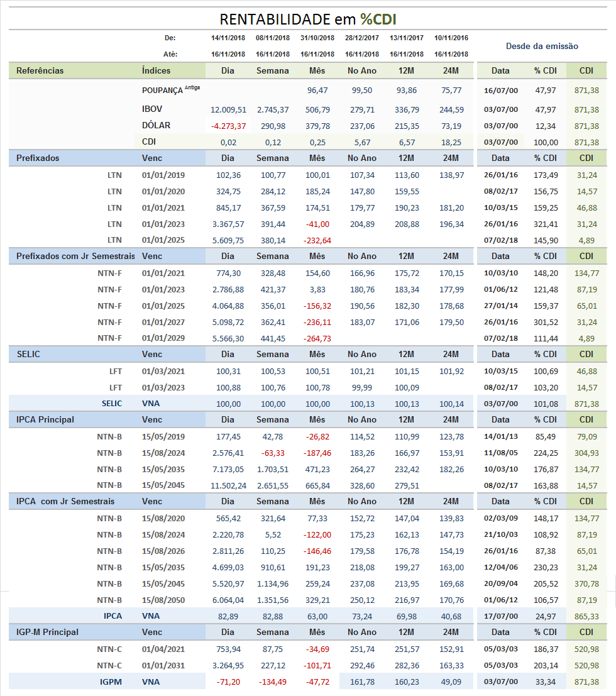Select the IGP-M Principal section header
The width and height of the screenshot is (616, 696).
48,632
